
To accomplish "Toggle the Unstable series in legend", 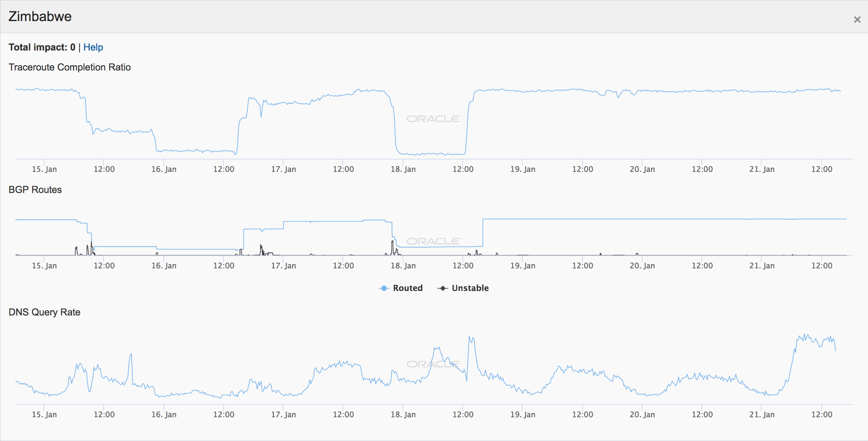I will click(470, 288).
